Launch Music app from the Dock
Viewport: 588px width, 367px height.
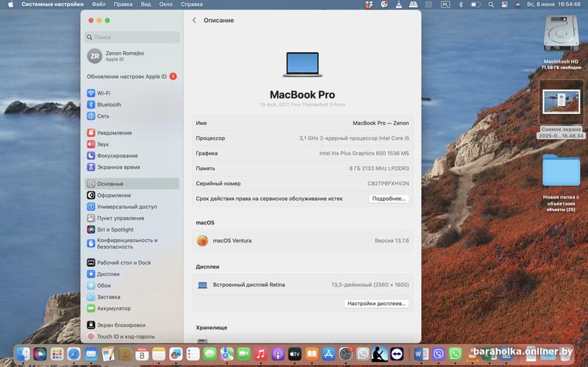click(x=261, y=354)
